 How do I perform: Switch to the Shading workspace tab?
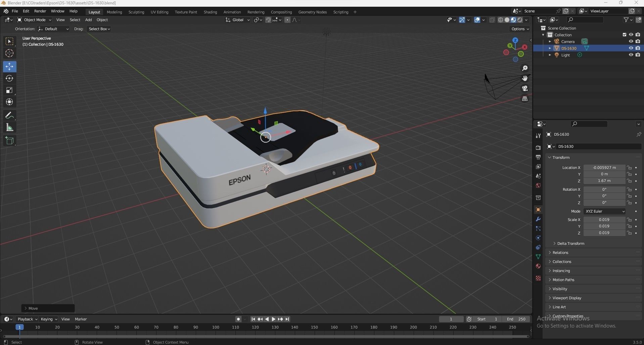pyautogui.click(x=210, y=12)
